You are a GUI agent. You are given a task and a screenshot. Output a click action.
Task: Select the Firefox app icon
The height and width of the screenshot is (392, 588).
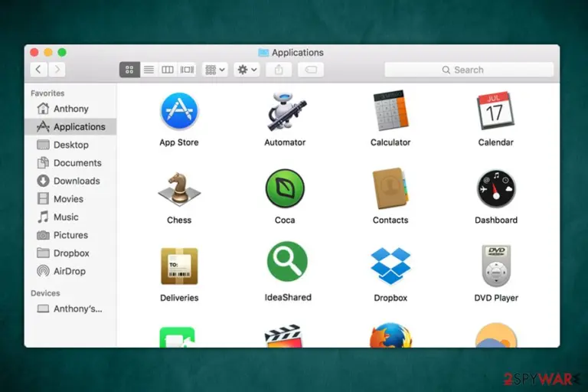coord(390,335)
